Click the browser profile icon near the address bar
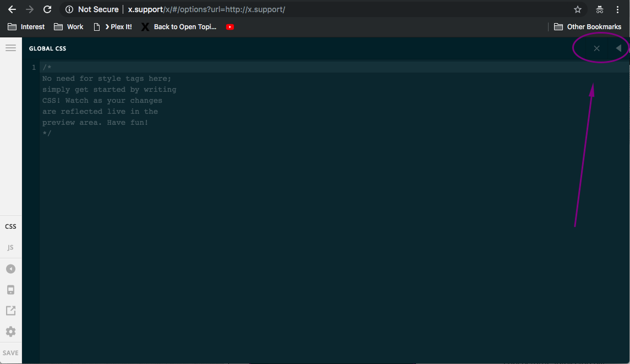Screen dimensions: 630x364 pos(599,9)
